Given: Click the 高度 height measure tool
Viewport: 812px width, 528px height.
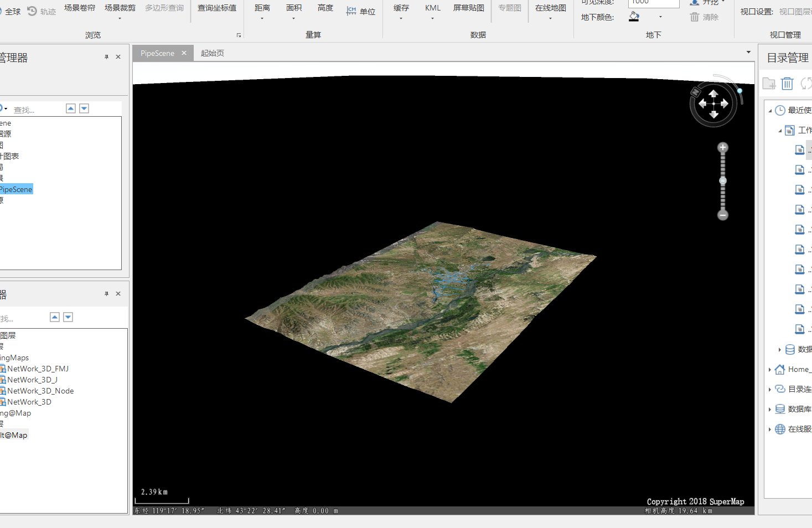Looking at the screenshot, I should coord(325,8).
